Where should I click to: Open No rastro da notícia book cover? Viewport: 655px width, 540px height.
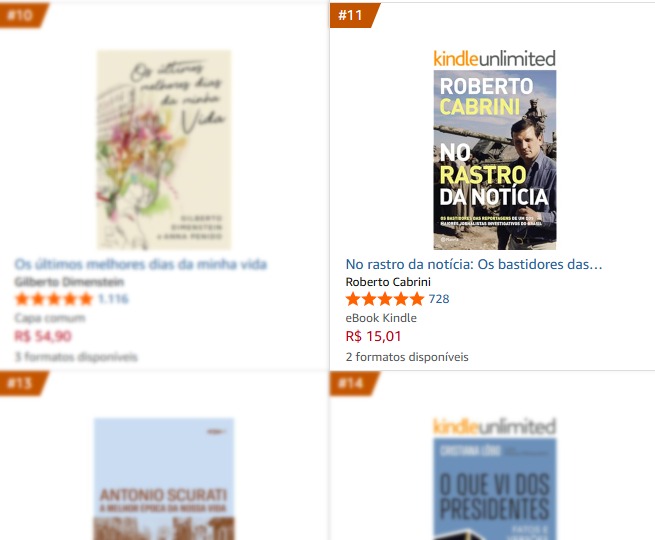pos(495,160)
